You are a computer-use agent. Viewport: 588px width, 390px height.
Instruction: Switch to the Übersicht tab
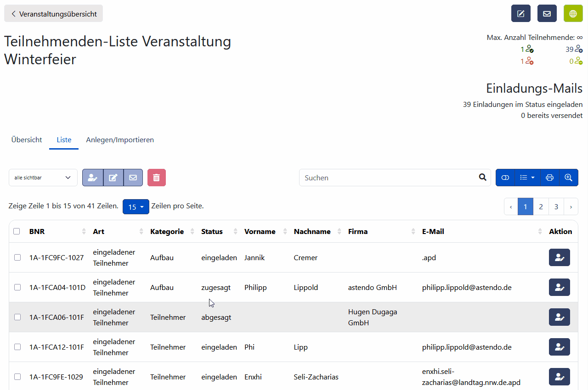click(26, 140)
